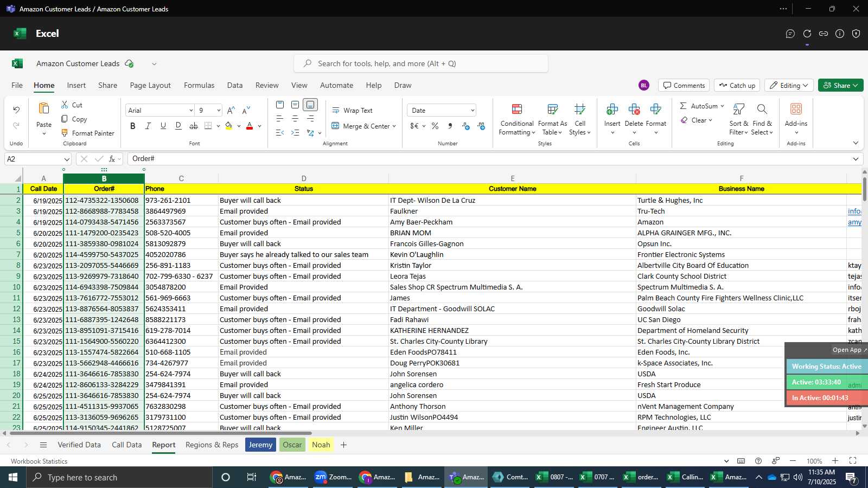
Task: Expand the Clear options dropdown
Action: tap(710, 120)
